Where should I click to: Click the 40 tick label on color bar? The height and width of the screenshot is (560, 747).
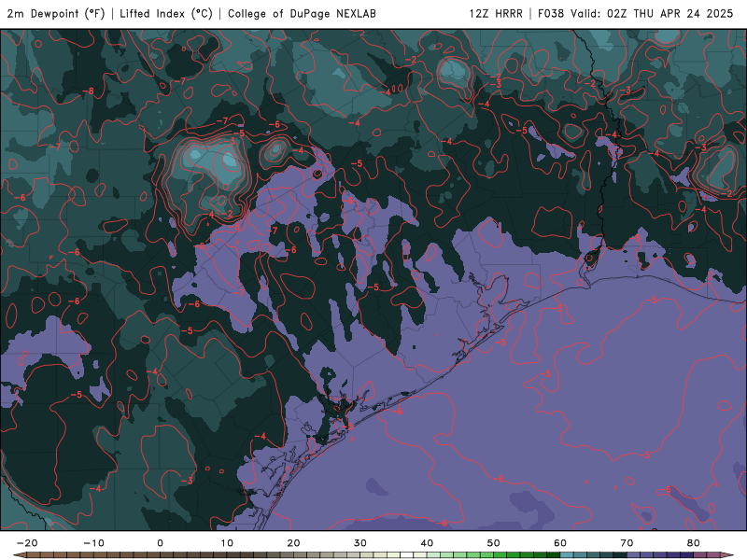427,543
